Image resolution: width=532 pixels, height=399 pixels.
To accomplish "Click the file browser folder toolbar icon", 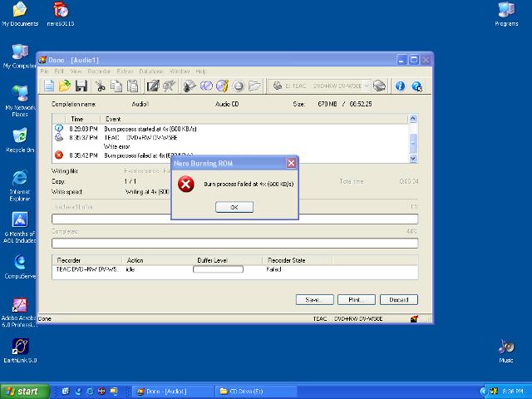I will point(254,86).
